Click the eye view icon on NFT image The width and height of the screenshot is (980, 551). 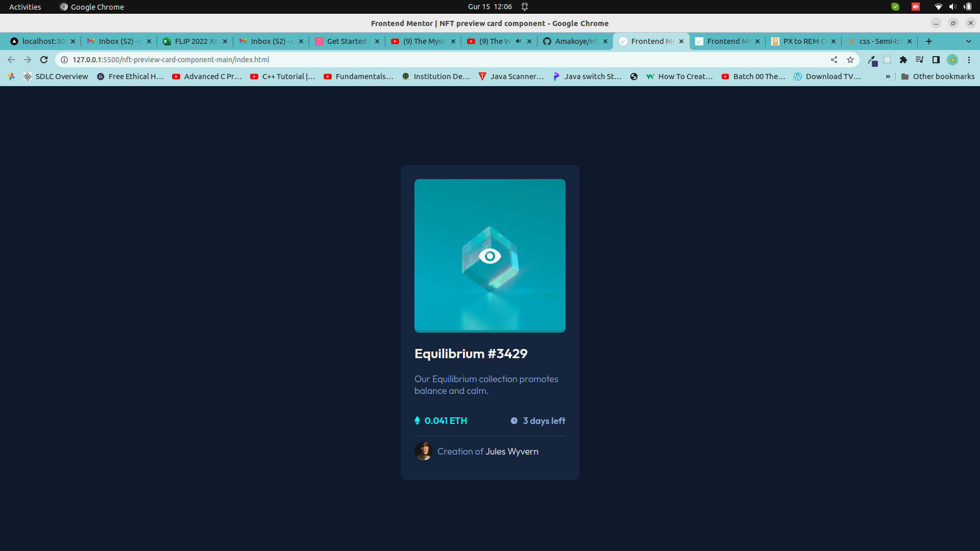pyautogui.click(x=489, y=256)
